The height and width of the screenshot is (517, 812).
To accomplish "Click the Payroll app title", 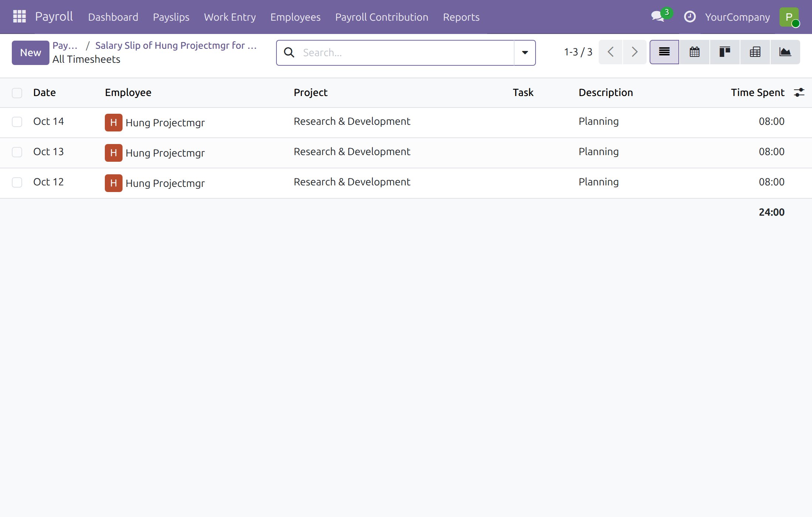I will pyautogui.click(x=54, y=17).
